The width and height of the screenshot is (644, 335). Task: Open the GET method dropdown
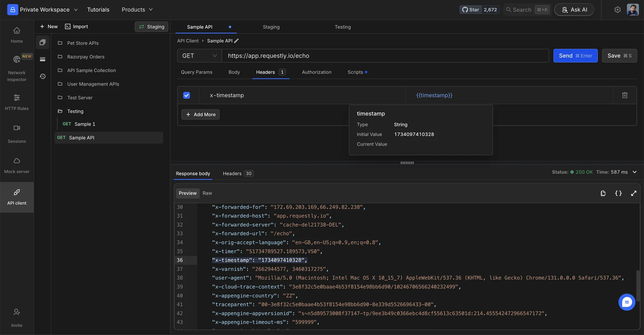(x=199, y=56)
